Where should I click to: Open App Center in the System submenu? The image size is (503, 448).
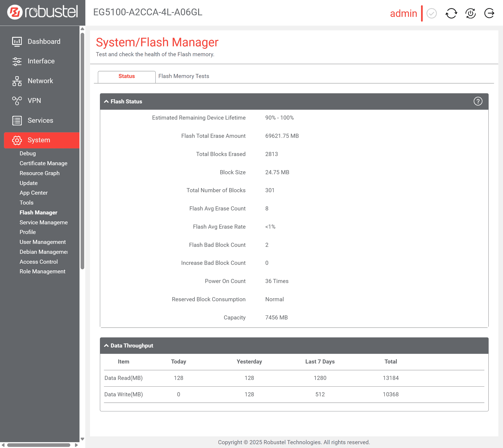34,193
